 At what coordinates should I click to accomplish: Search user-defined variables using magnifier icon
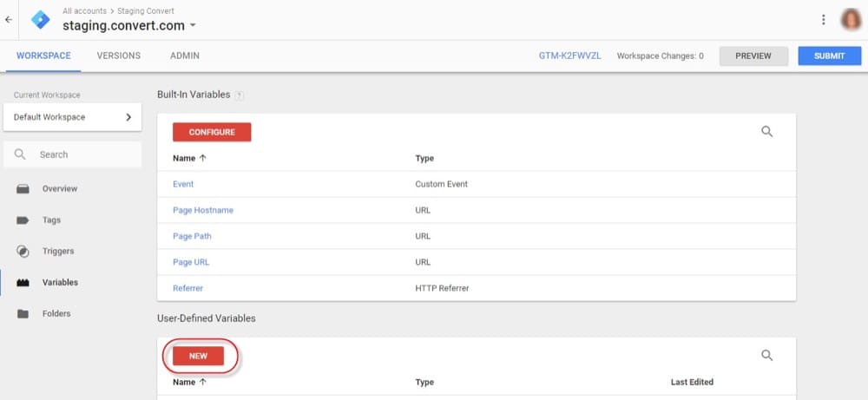(x=766, y=355)
